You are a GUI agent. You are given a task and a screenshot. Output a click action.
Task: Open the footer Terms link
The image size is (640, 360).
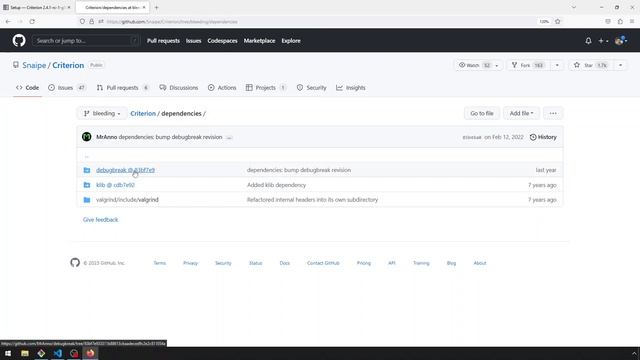tap(160, 263)
